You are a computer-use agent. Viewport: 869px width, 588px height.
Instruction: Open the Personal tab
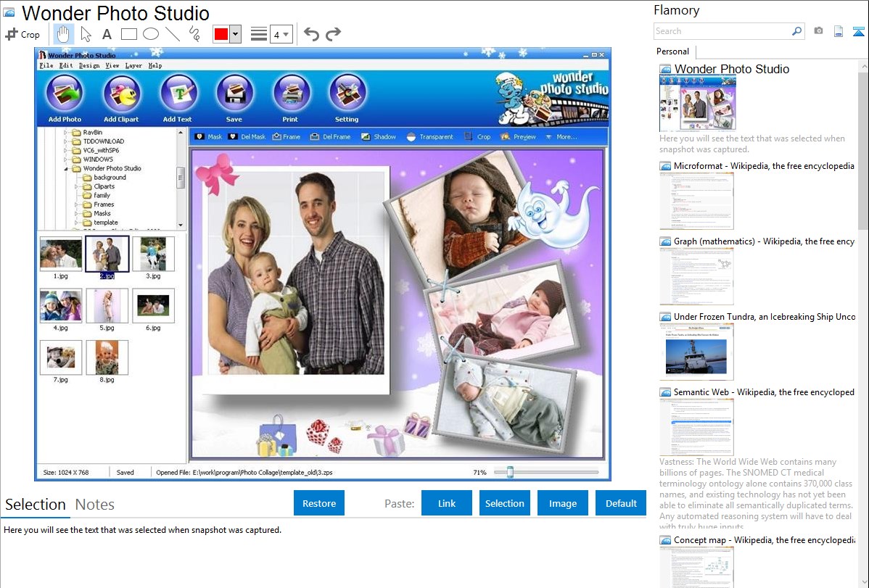pyautogui.click(x=673, y=51)
